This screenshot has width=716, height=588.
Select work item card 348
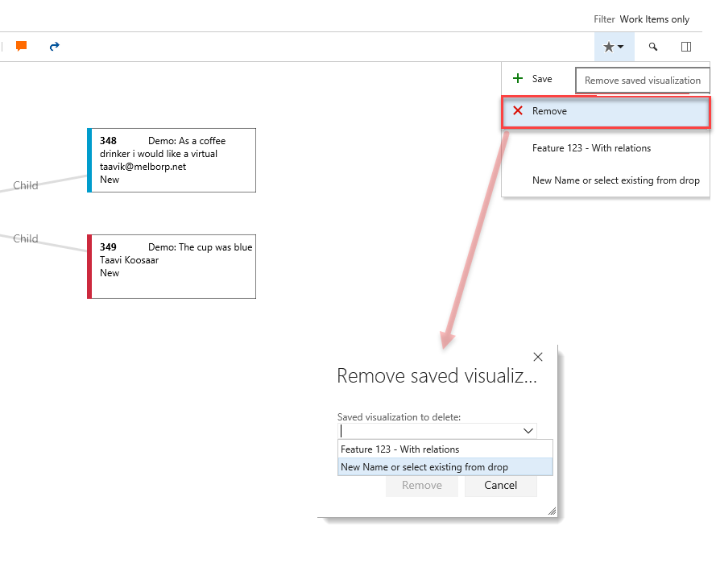172,160
